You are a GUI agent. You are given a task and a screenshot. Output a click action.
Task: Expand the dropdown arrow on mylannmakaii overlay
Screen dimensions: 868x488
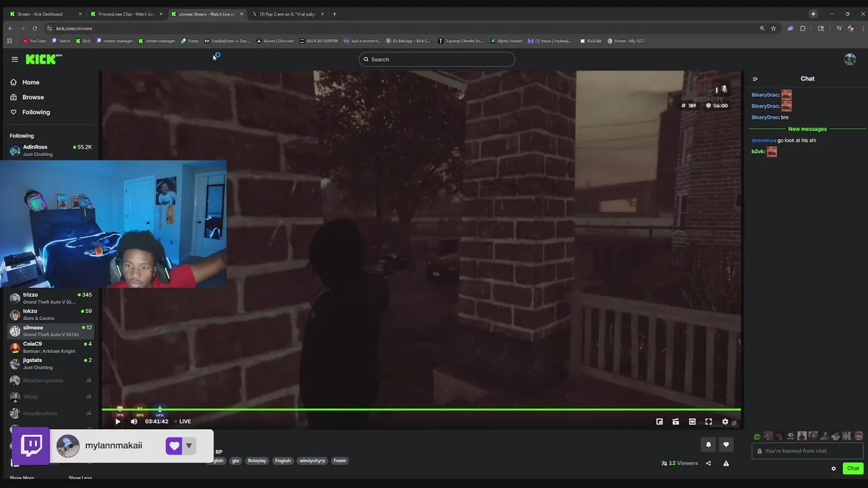(189, 445)
